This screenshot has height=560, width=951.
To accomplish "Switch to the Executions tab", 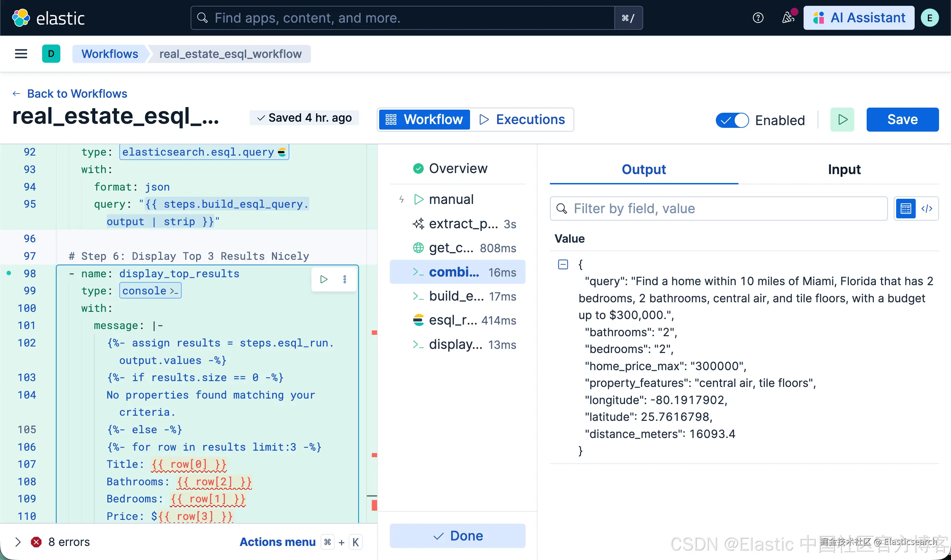I will coord(522,120).
